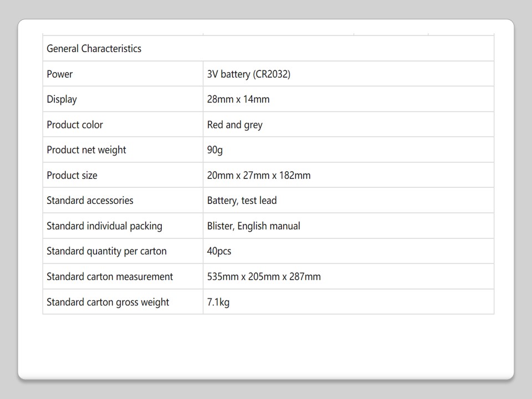Select the Product size label
The height and width of the screenshot is (399, 532).
point(72,176)
